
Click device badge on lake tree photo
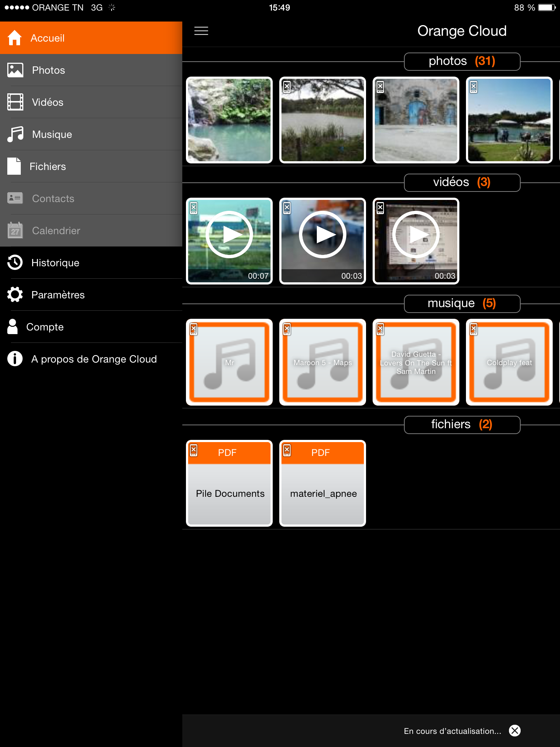[287, 87]
